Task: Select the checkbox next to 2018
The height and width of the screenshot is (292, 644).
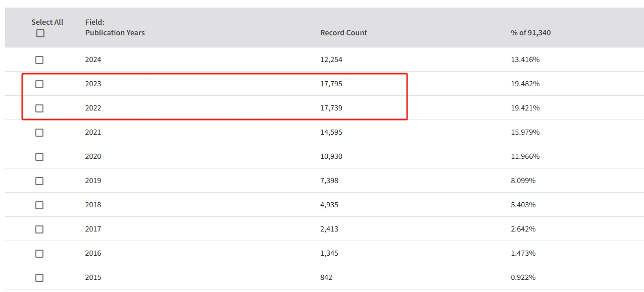Action: pos(39,205)
